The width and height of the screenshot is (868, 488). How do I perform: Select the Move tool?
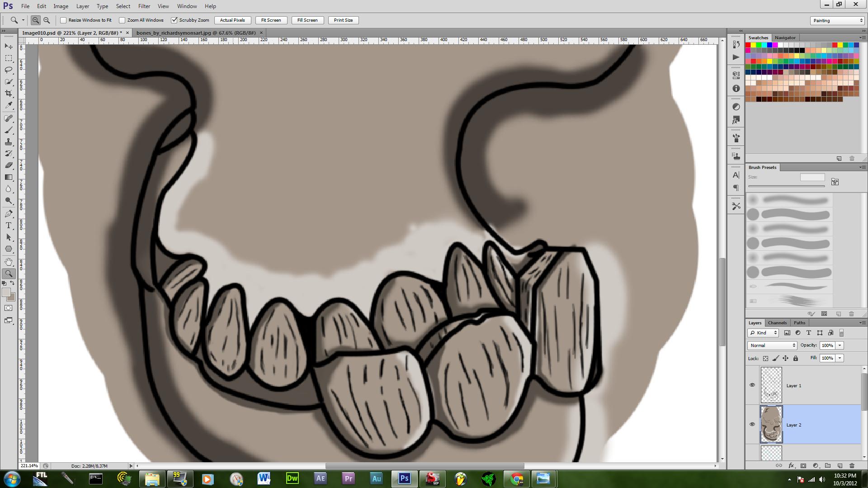tap(9, 47)
